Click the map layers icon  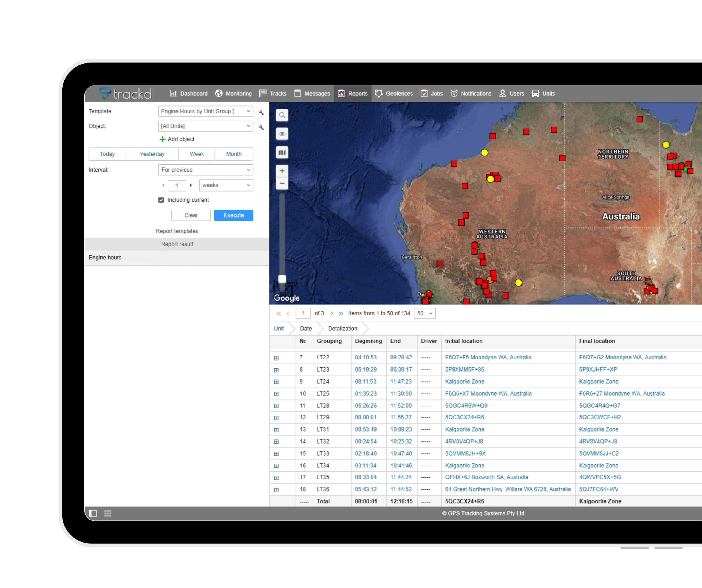282,153
